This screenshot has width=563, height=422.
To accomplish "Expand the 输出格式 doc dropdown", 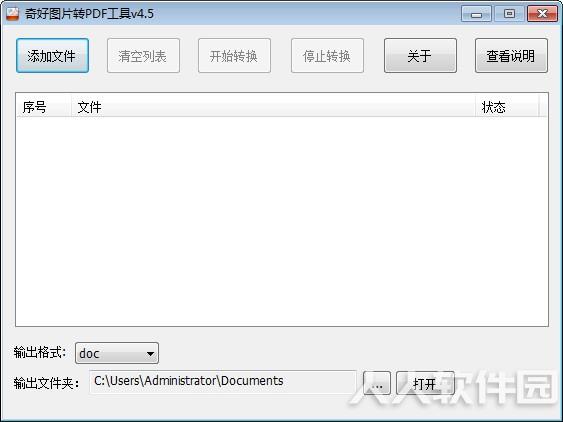I will click(x=117, y=353).
